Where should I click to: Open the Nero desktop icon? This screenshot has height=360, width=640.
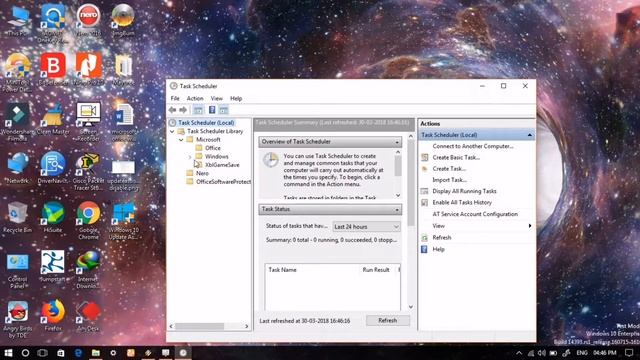click(x=88, y=20)
